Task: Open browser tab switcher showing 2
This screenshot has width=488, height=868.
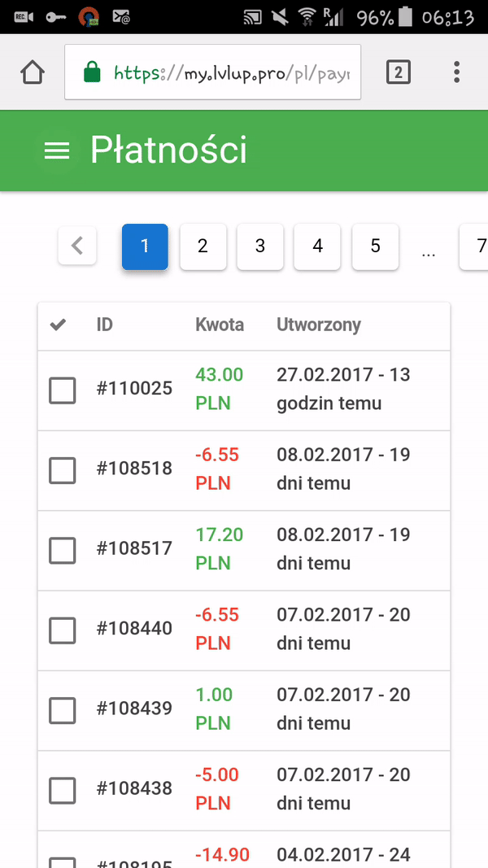Action: click(398, 73)
